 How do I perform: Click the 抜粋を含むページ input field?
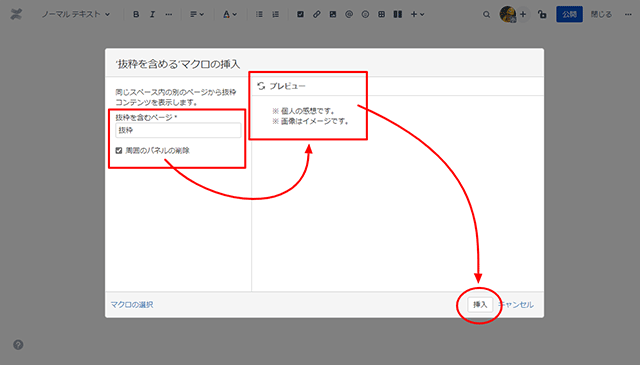point(178,130)
